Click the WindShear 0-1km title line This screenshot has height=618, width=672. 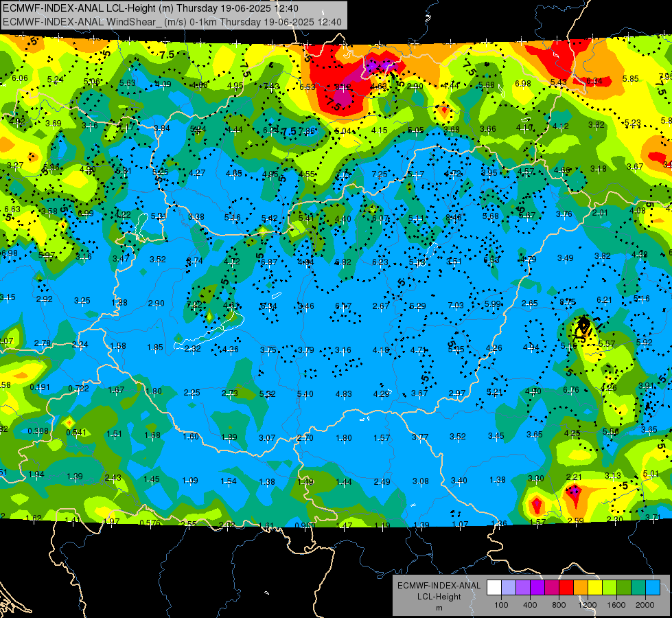pos(172,22)
